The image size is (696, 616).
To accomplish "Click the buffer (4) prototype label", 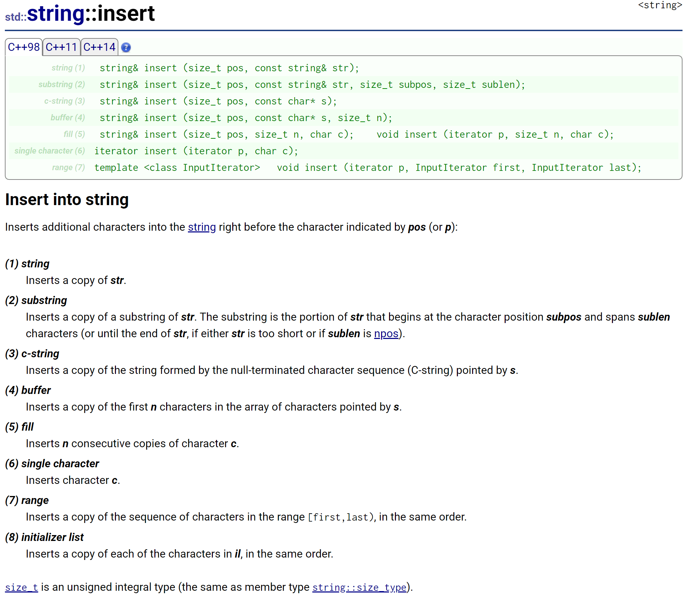I will [x=67, y=118].
